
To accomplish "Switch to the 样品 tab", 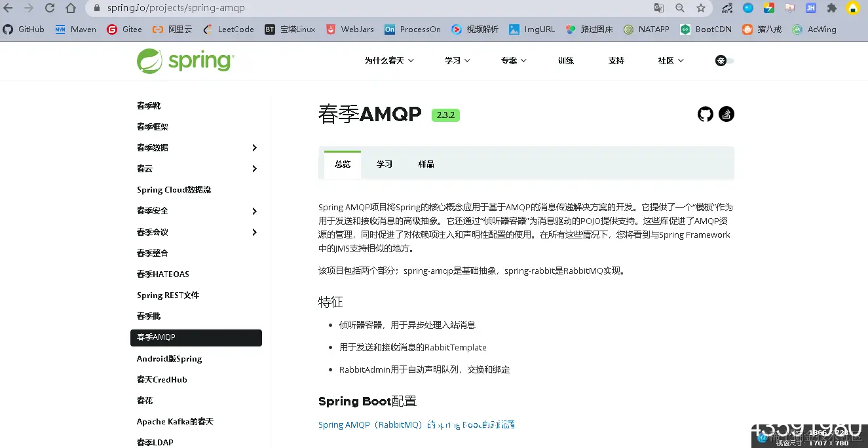I will 426,164.
